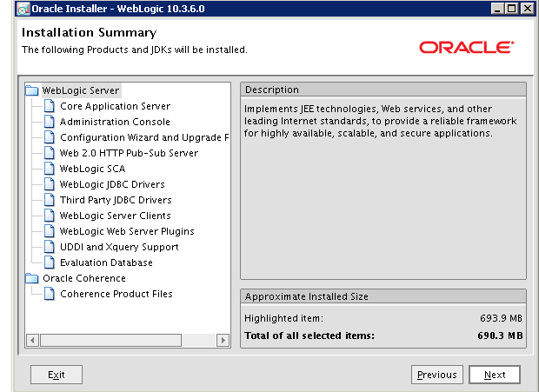The height and width of the screenshot is (392, 539).
Task: Select WebLogic Web Server Plugins entry
Action: coord(127,231)
